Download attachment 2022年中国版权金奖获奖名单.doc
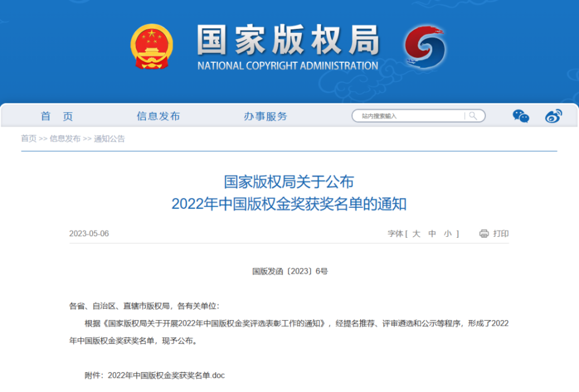Screen dimensions: 579x392 point(166,376)
